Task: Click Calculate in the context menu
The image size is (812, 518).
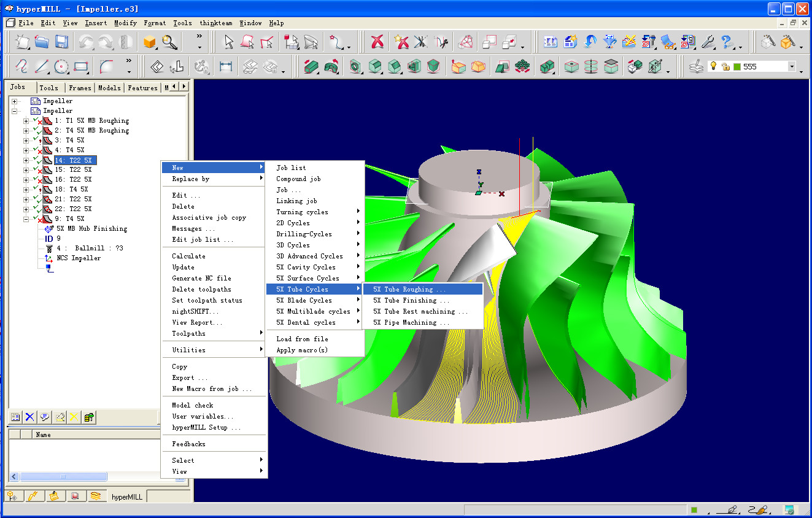Action: [x=214, y=257]
